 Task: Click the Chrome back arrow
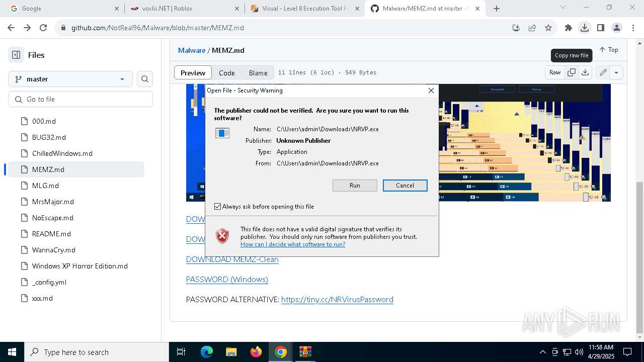pos(11,28)
